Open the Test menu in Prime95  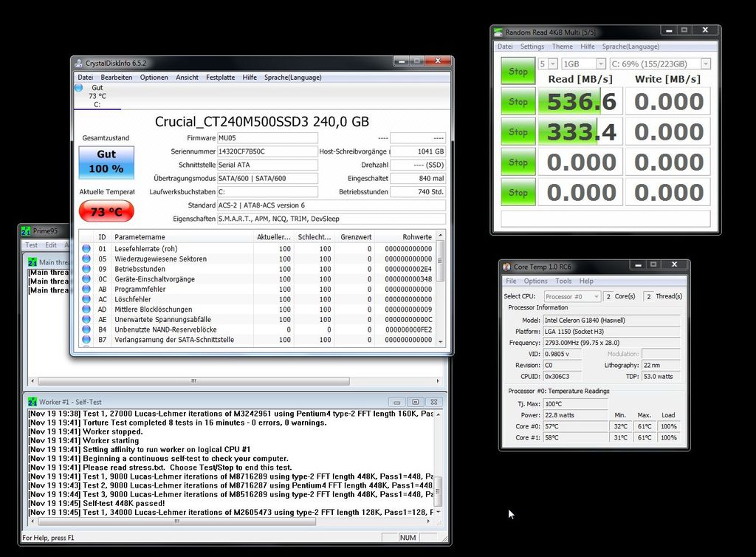tap(31, 245)
